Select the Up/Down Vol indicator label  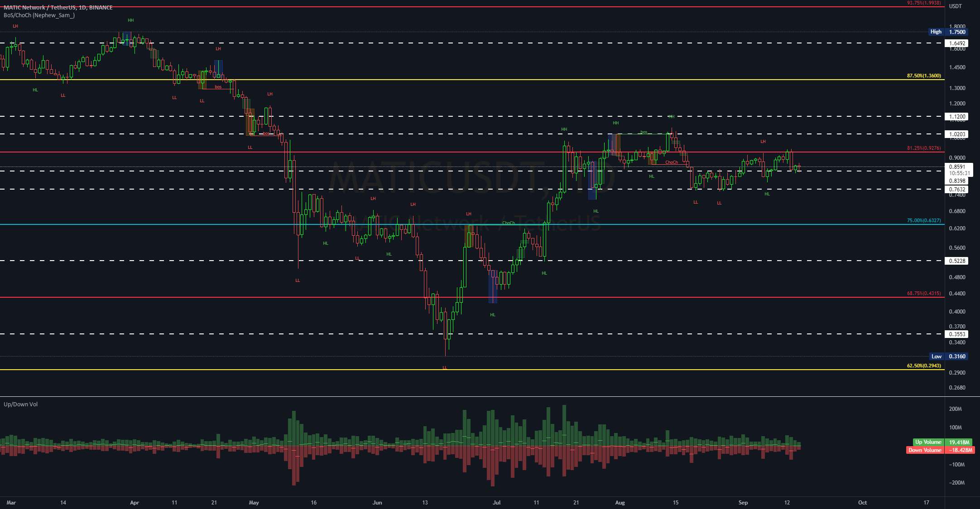[20, 404]
